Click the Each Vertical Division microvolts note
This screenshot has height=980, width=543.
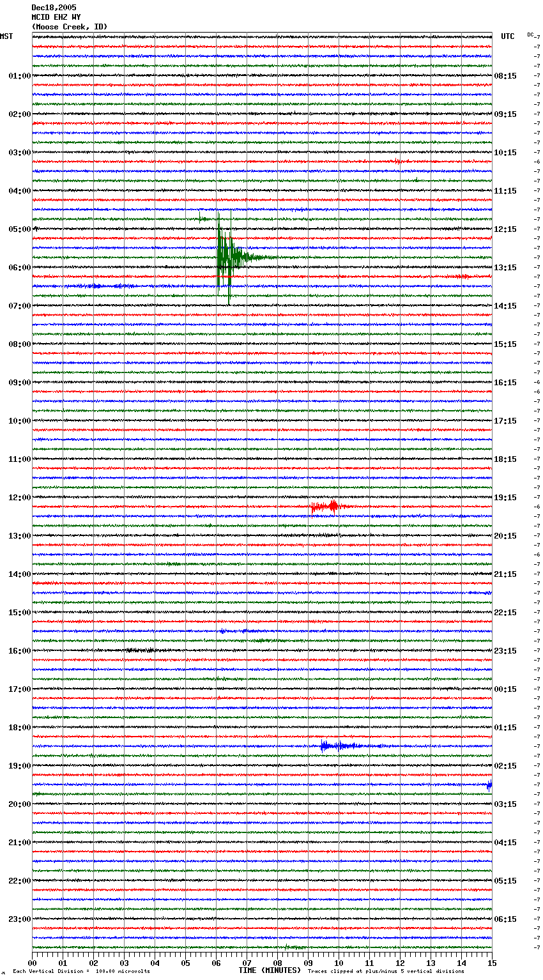(x=81, y=971)
